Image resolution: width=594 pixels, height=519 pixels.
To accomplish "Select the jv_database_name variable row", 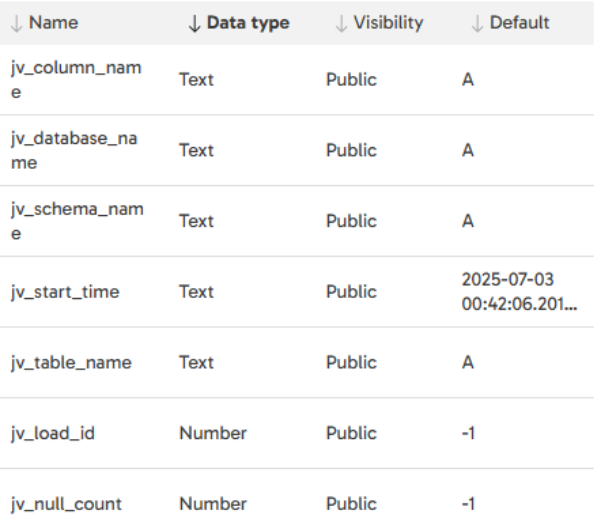I will 297,150.
